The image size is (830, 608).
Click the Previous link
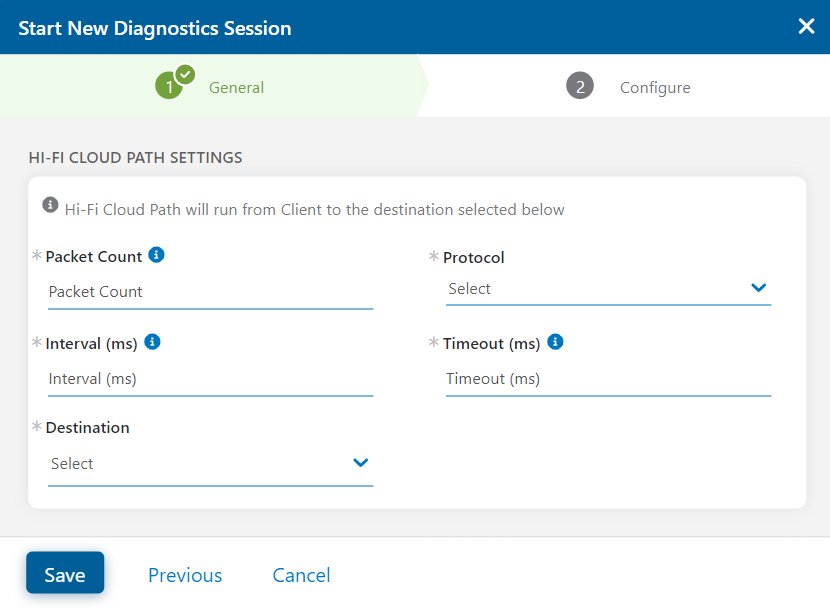coord(185,575)
